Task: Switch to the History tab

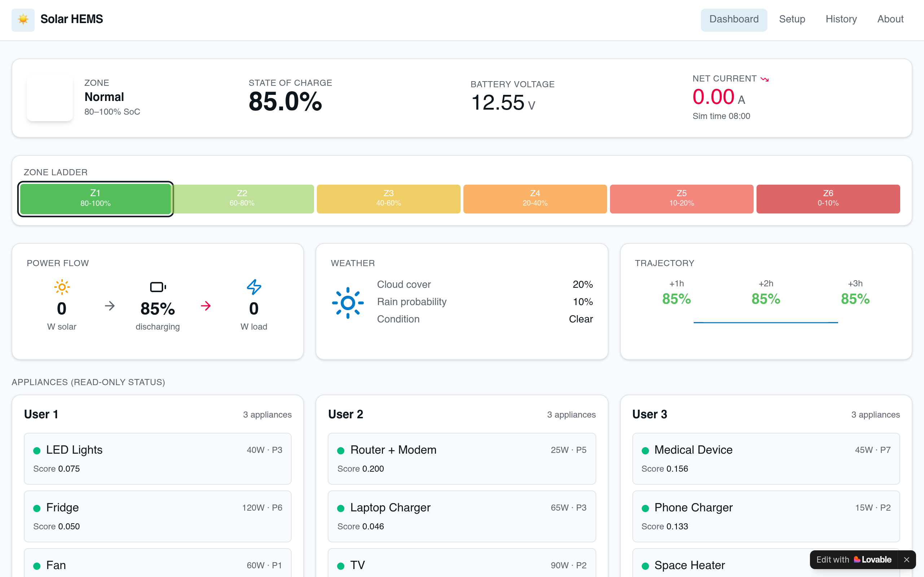Action: (x=841, y=19)
